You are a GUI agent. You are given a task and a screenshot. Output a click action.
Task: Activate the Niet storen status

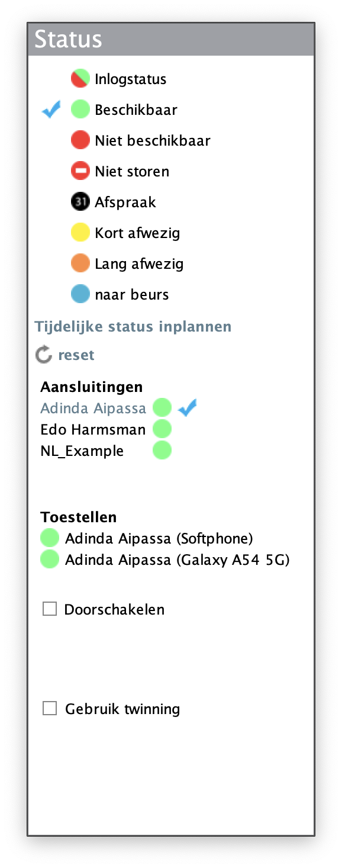[x=80, y=170]
